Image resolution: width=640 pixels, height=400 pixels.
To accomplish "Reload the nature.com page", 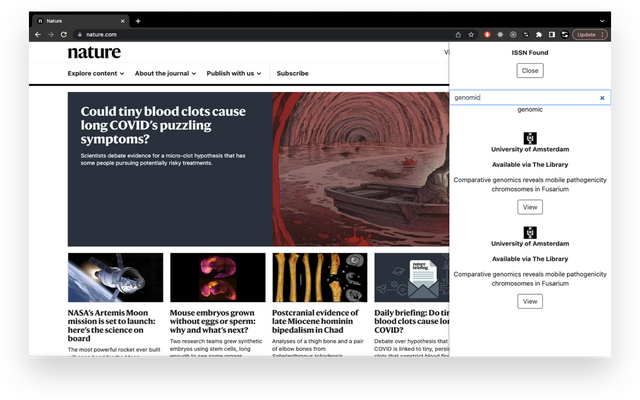I will pos(64,35).
